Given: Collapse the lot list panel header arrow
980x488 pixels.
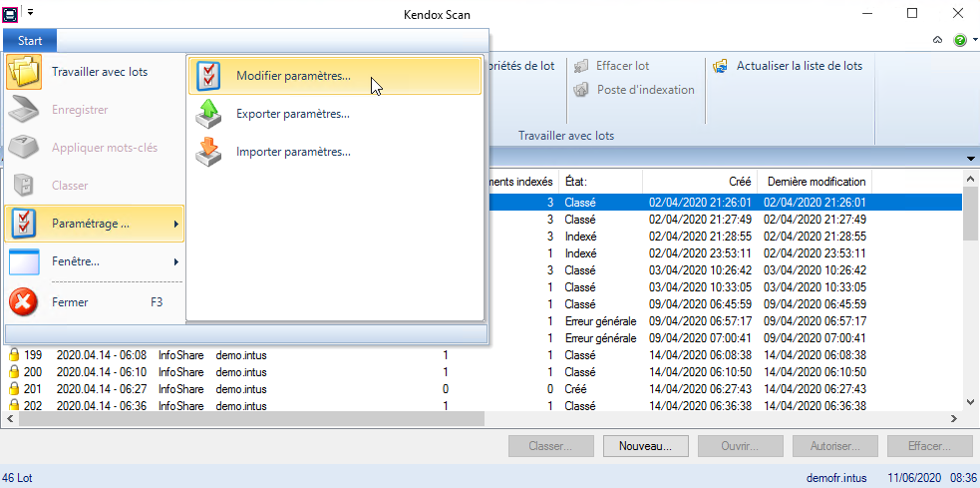Looking at the screenshot, I should [970, 160].
